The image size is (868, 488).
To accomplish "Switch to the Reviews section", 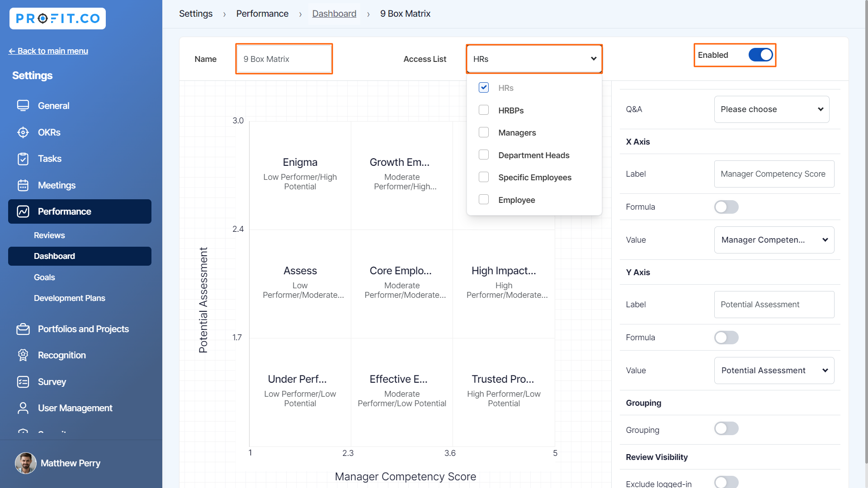I will coord(49,235).
